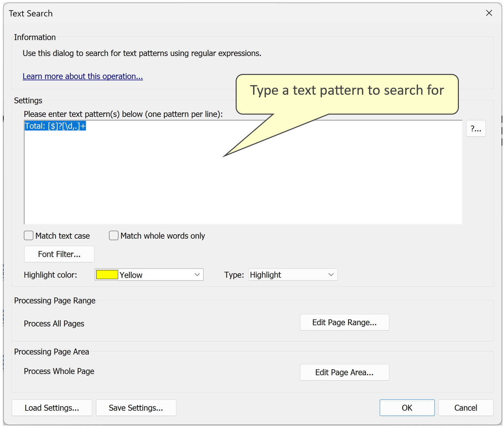Click Edit Page Range button
504x428 pixels.
344,322
